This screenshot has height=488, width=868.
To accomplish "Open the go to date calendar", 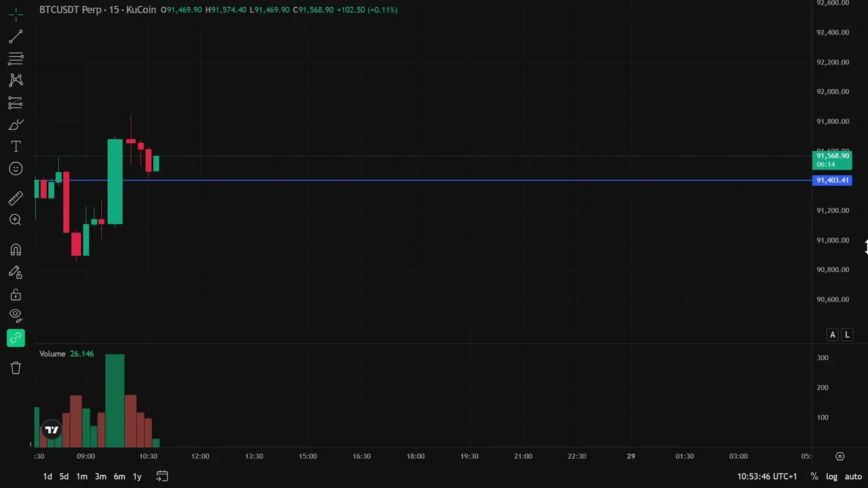I will point(161,476).
